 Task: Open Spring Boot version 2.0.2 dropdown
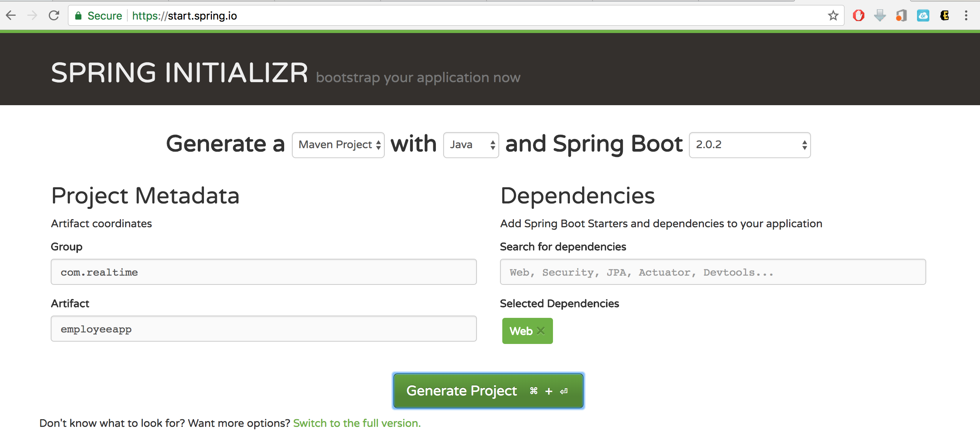[x=750, y=145]
